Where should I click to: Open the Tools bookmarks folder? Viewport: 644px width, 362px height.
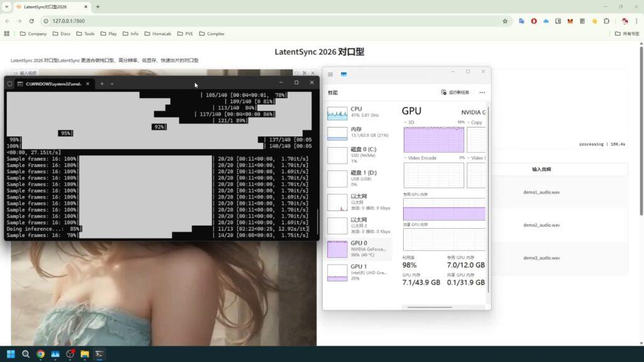pyautogui.click(x=86, y=34)
